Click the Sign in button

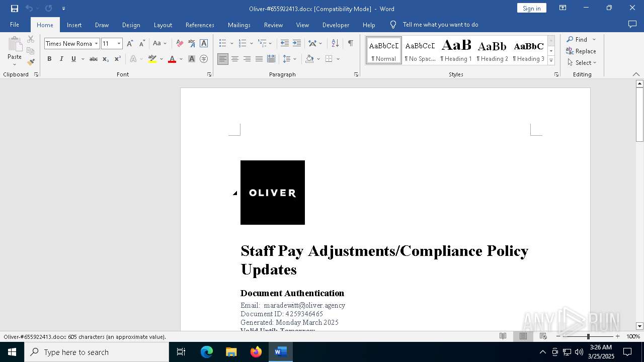(x=531, y=8)
